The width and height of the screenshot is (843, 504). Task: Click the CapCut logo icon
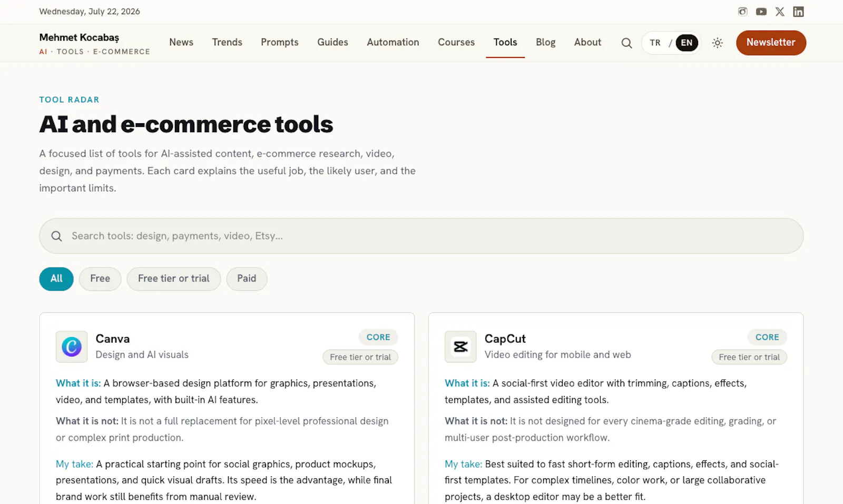coord(460,347)
